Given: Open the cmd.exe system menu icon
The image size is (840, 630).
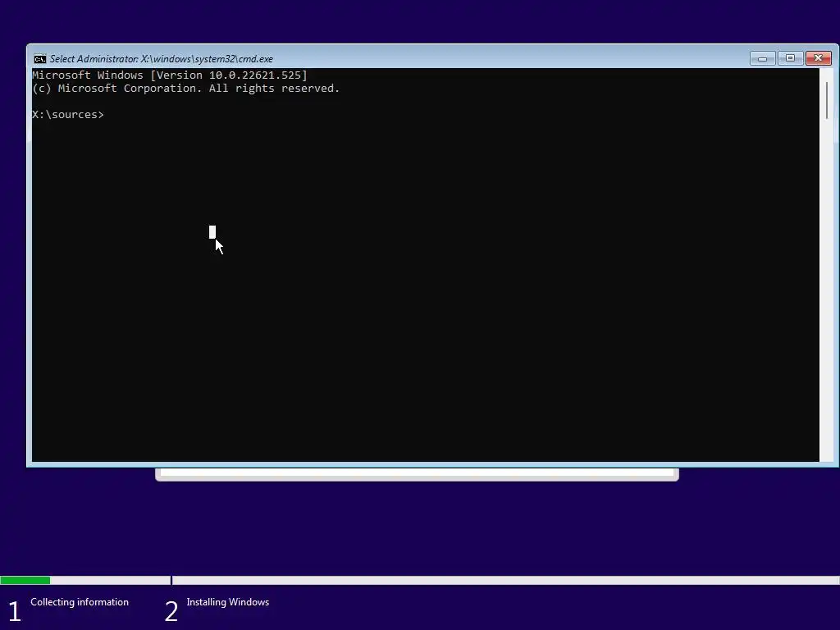Looking at the screenshot, I should point(39,59).
